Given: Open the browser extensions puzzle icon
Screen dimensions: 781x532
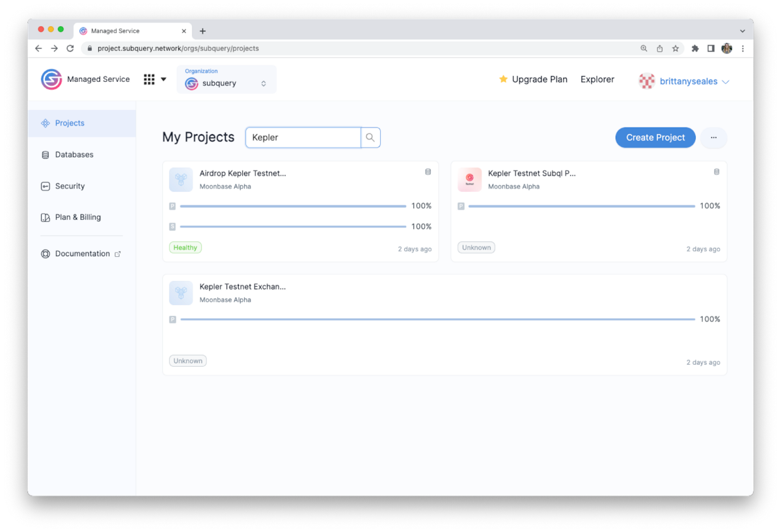Looking at the screenshot, I should tap(695, 48).
